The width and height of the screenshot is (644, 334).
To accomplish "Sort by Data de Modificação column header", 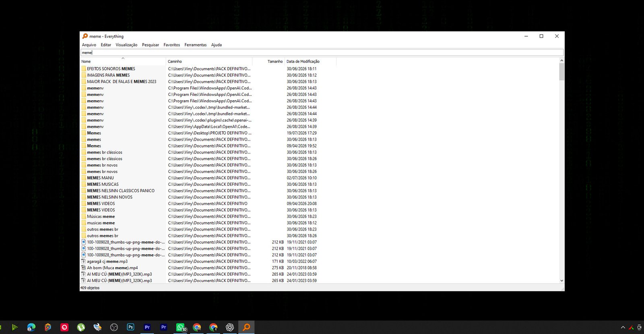I will [310, 61].
